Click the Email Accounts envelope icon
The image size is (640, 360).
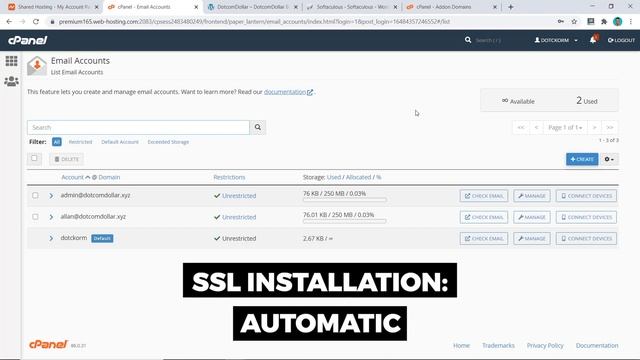[37, 65]
